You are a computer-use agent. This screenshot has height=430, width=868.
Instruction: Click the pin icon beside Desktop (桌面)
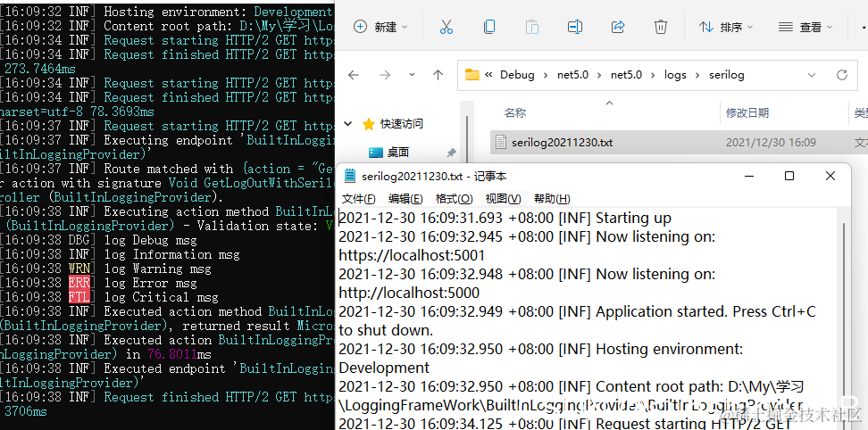[451, 153]
